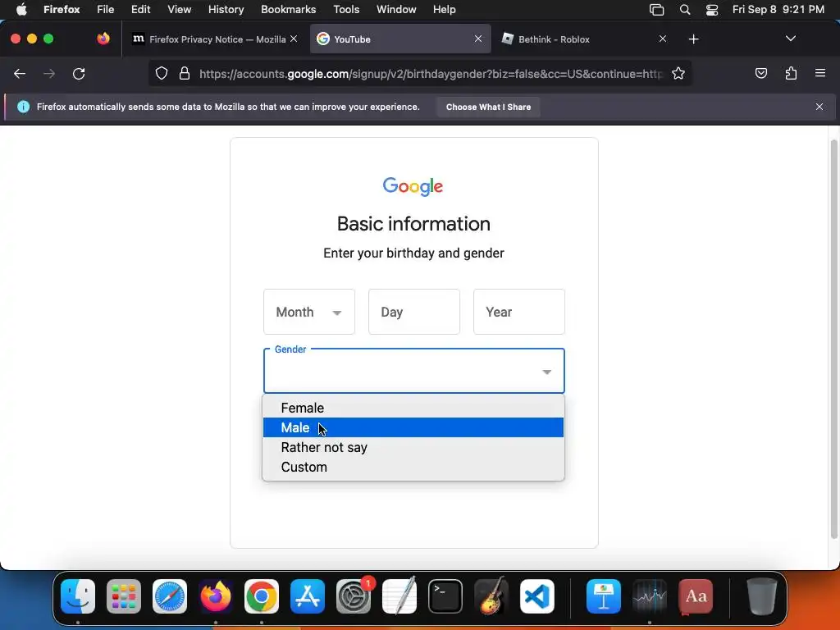Screen dimensions: 840x630
Task: Open Terminal from the Dock
Action: 445,596
